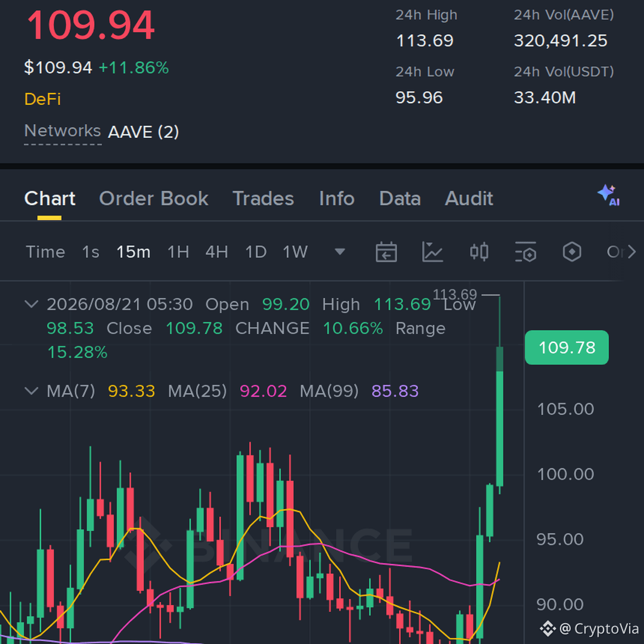Click the 24h Vol(AAVE) value 320,491.25
Viewport: 644px width, 644px height.
(561, 41)
